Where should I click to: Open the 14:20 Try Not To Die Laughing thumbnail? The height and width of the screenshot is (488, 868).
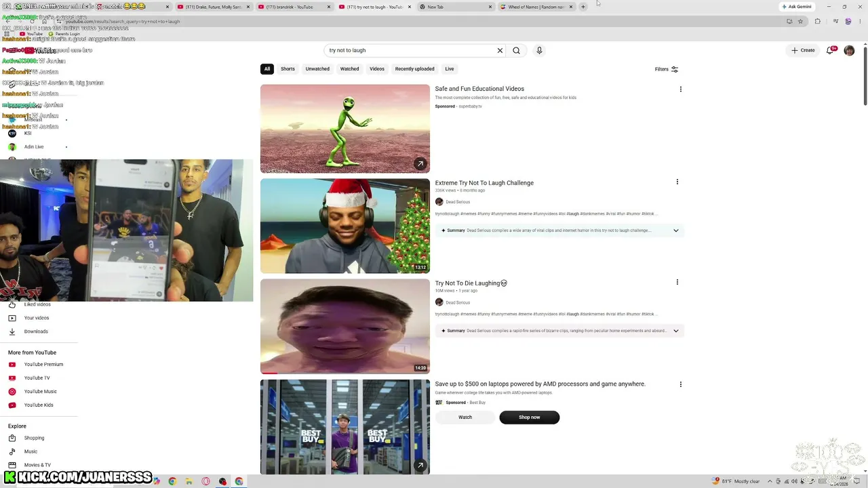tap(345, 326)
